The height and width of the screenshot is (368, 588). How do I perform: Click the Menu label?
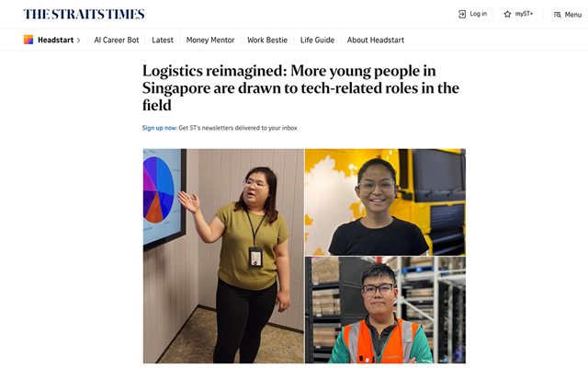(x=573, y=15)
